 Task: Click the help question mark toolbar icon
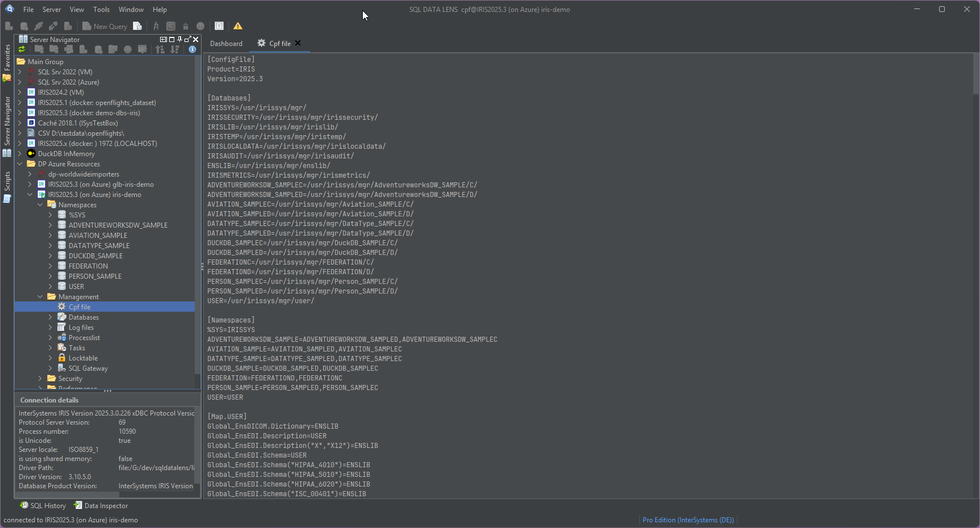(200, 26)
